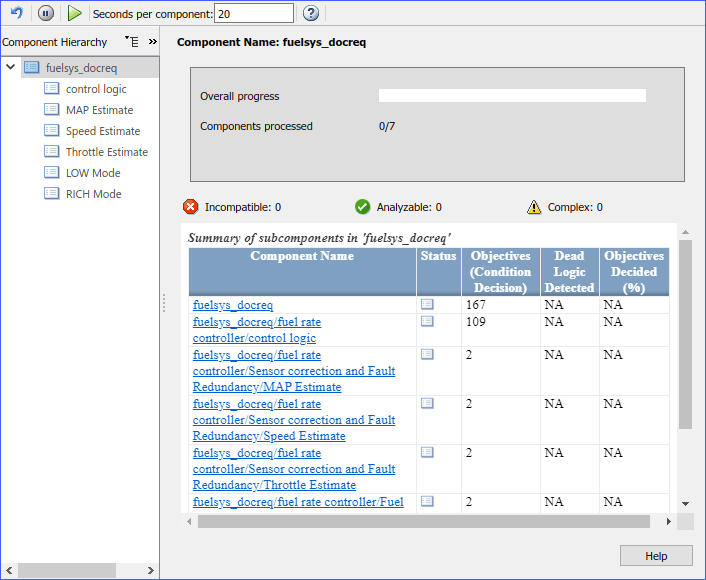706x580 pixels.
Task: Start analysis with the green play button
Action: [75, 13]
